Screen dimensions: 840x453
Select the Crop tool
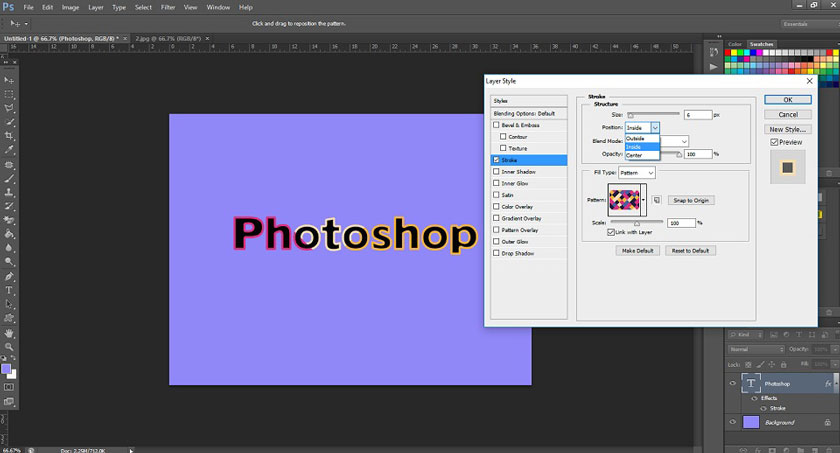coord(9,136)
